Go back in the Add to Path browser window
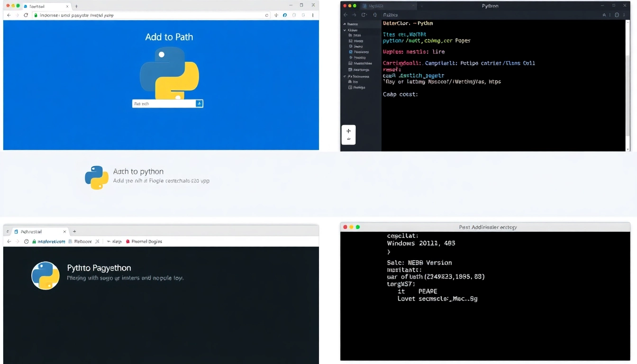Screen dimensions: 637x364 tap(9, 15)
